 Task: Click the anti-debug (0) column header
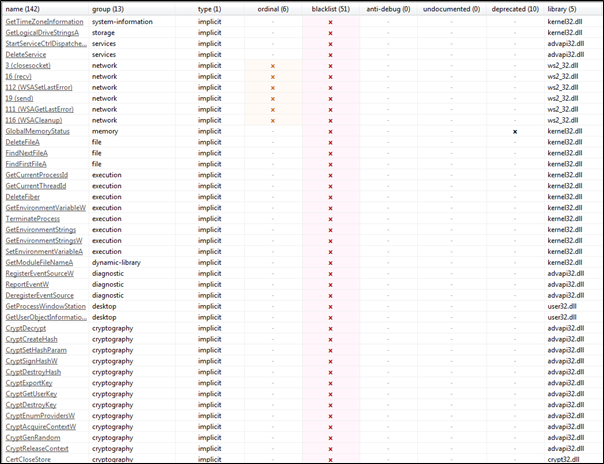pyautogui.click(x=388, y=9)
